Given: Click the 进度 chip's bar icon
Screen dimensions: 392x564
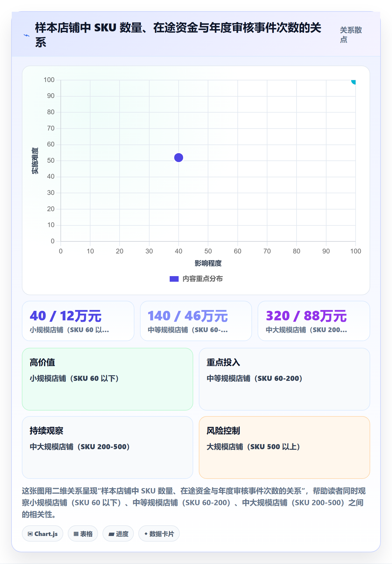Looking at the screenshot, I should coord(111,534).
